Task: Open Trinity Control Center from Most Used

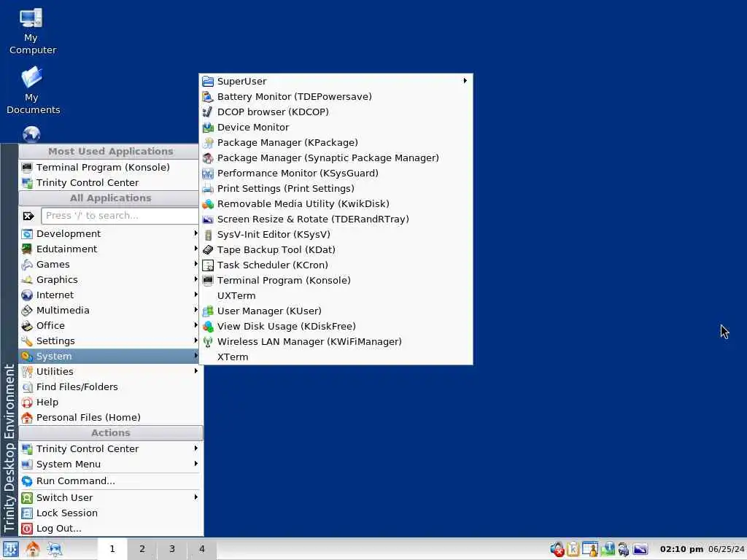Action: click(x=109, y=183)
